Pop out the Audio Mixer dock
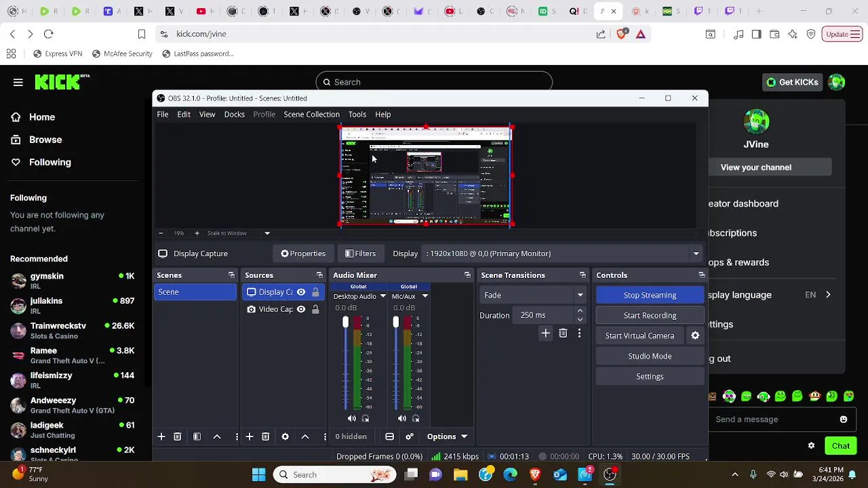 click(x=467, y=275)
